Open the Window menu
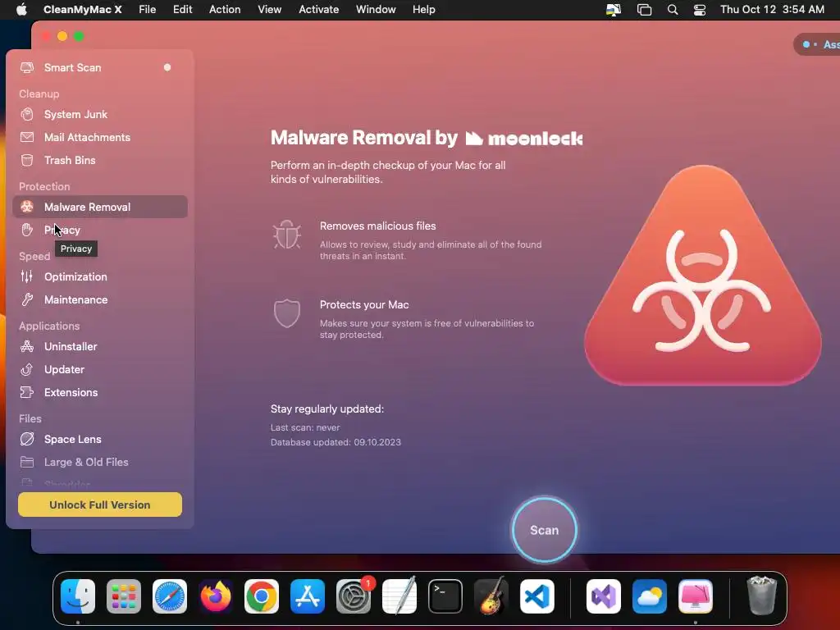 tap(376, 10)
